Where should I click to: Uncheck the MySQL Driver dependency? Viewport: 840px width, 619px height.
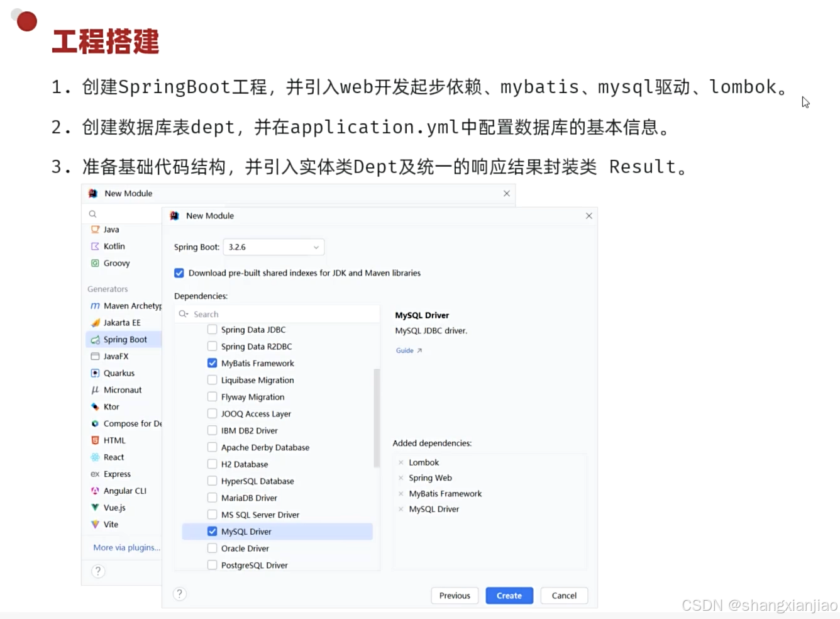pyautogui.click(x=213, y=532)
